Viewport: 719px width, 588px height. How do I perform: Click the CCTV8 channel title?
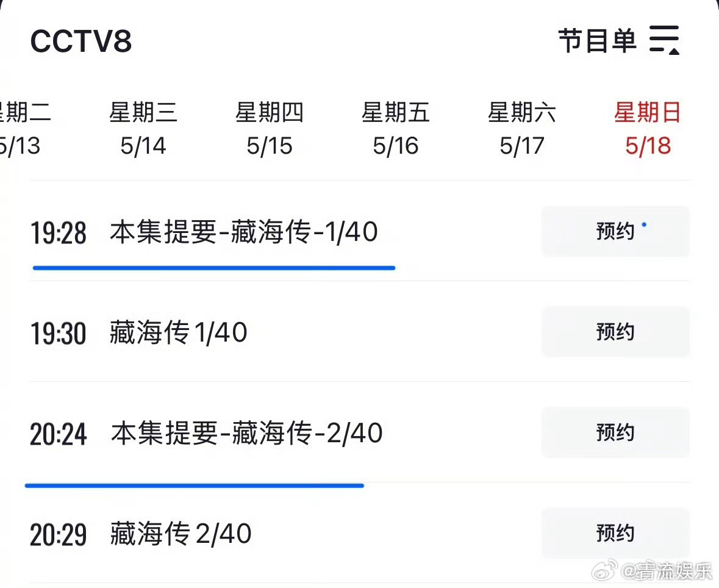80,41
